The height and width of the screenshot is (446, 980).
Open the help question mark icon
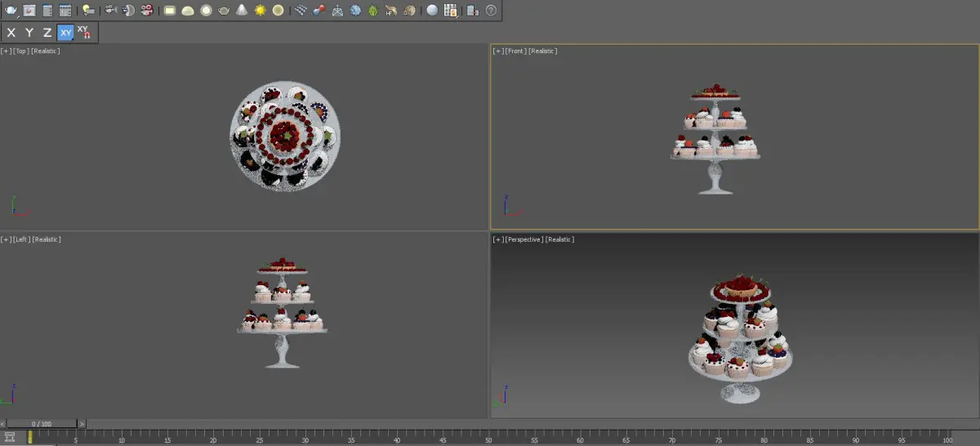491,11
